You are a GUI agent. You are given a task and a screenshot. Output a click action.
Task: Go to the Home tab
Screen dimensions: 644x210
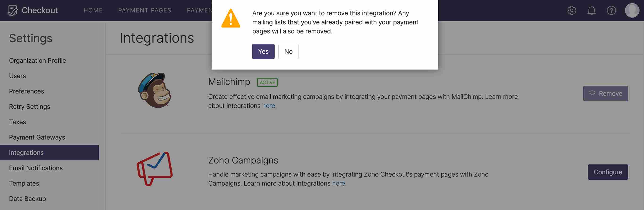pos(93,10)
